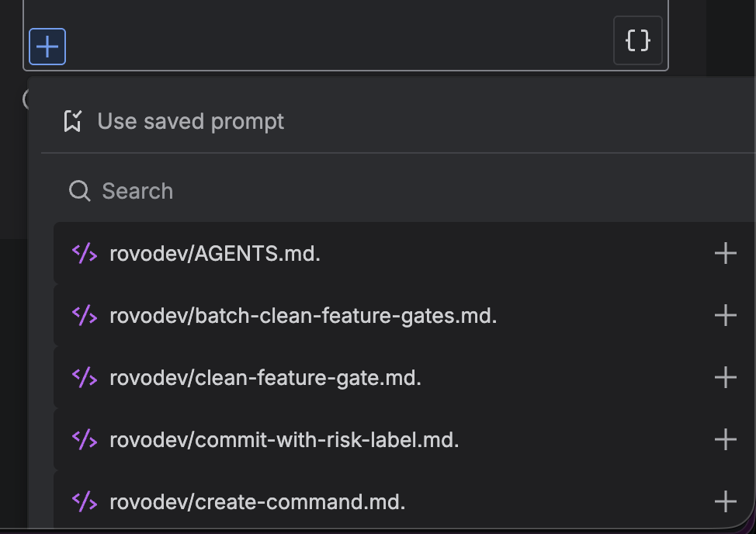Click code icon beside create-command.md

pos(84,501)
